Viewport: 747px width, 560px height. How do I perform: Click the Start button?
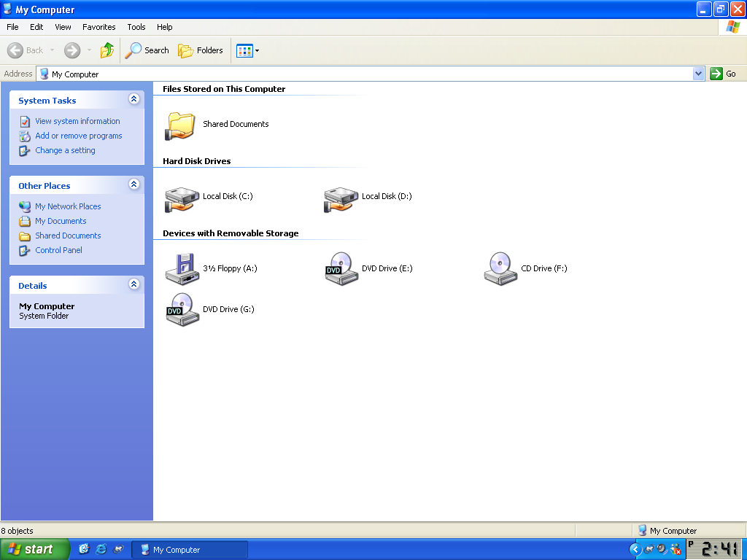pyautogui.click(x=34, y=549)
